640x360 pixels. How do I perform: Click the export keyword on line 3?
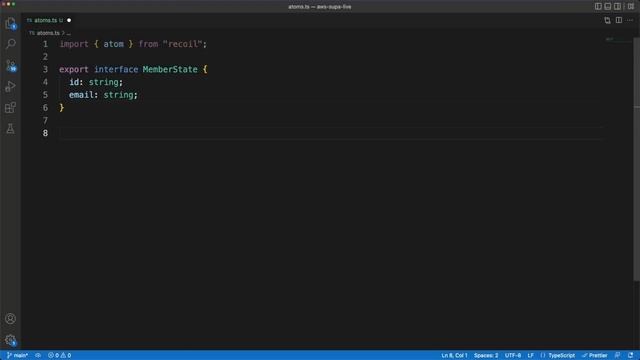pos(73,69)
